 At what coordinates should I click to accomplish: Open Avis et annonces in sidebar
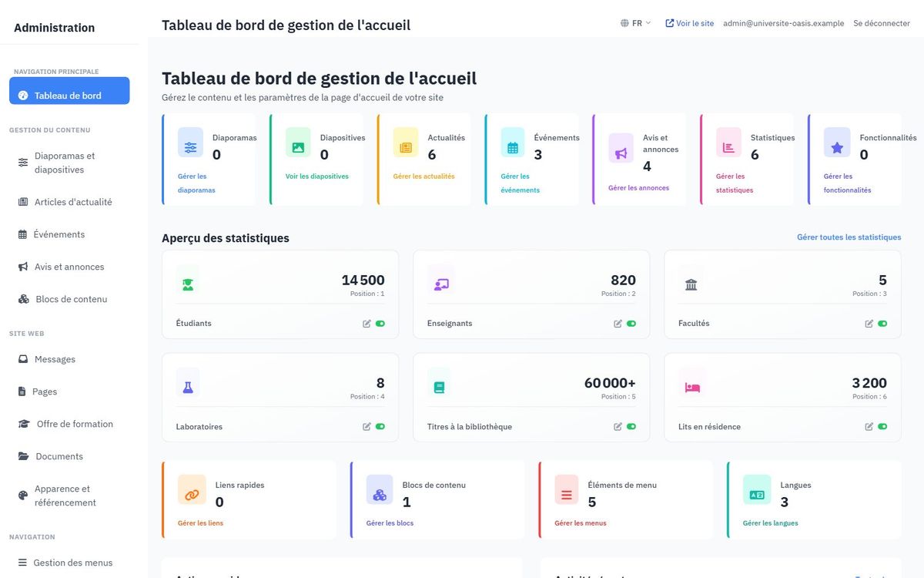[69, 267]
